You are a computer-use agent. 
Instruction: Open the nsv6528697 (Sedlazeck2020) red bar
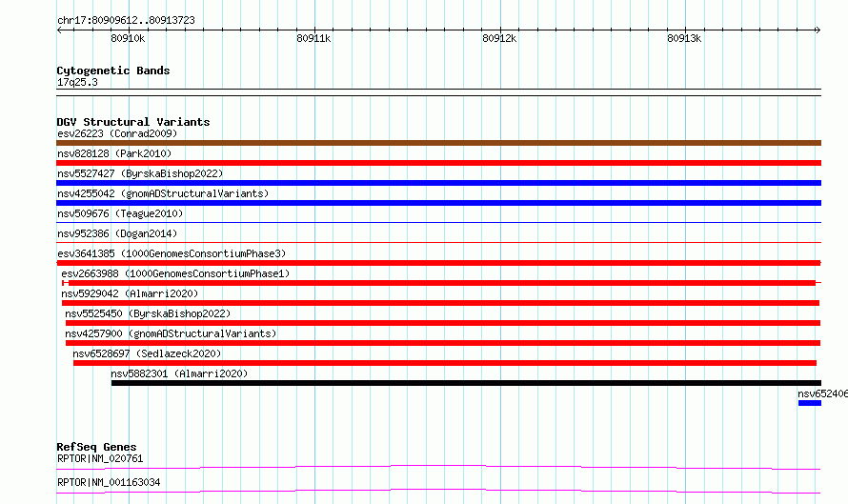[x=445, y=363]
